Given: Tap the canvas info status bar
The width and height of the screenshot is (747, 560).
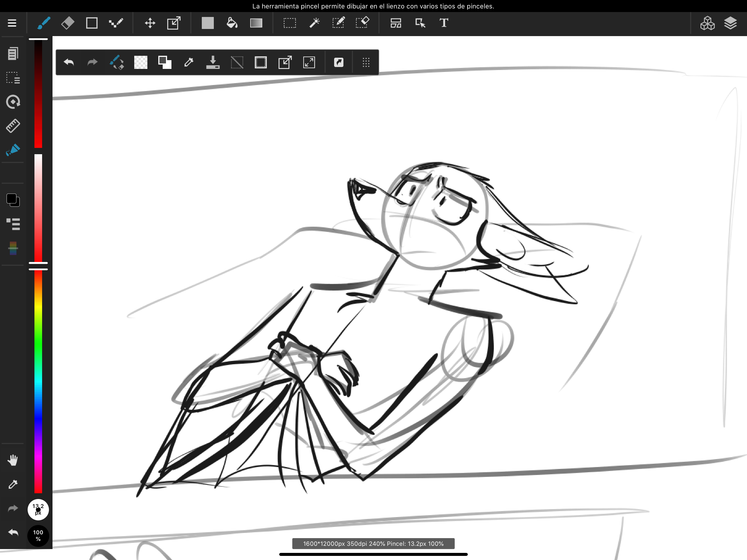Looking at the screenshot, I should (373, 544).
